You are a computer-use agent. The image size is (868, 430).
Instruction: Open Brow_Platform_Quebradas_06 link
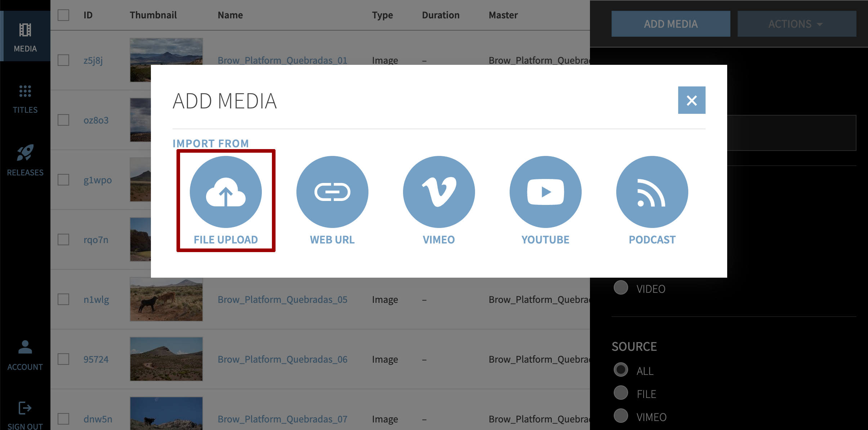click(x=282, y=359)
